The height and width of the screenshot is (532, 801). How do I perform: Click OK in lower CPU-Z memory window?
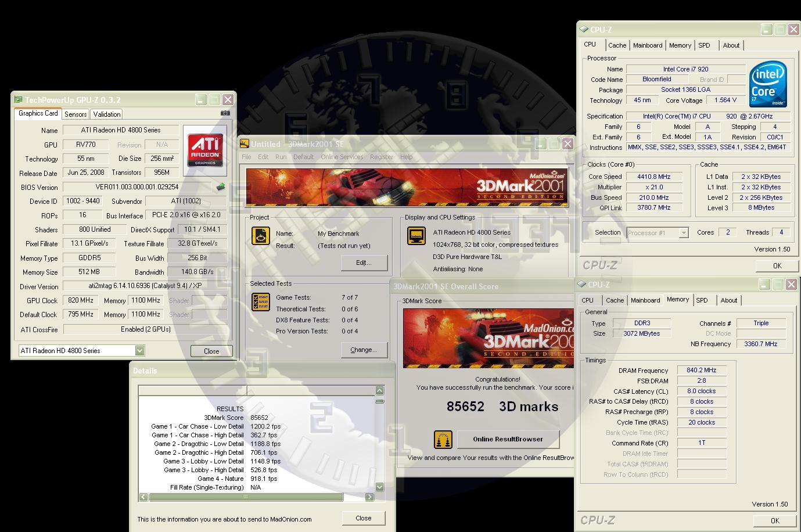point(774,520)
